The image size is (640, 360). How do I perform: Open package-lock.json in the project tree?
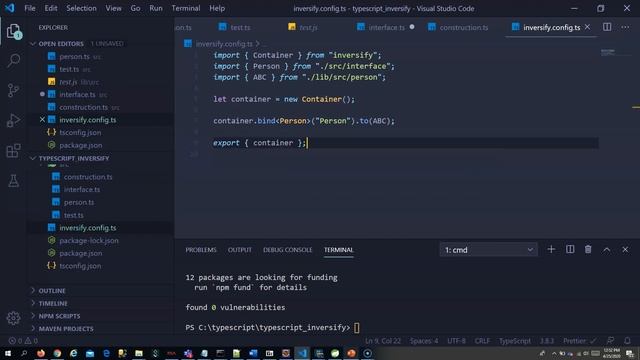point(89,240)
